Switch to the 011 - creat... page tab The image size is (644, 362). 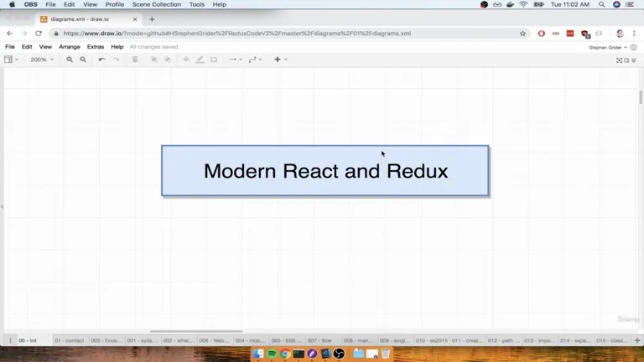tap(467, 340)
